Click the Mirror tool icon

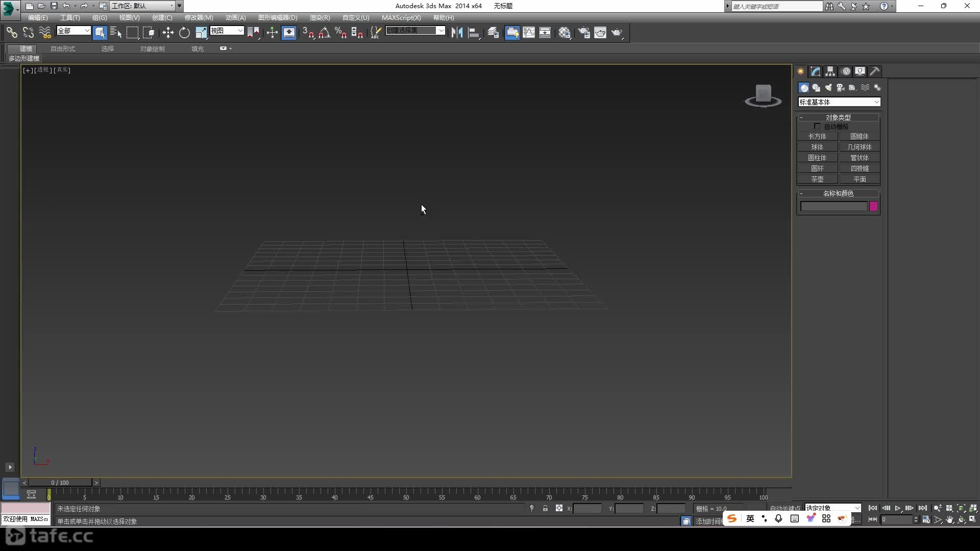[457, 33]
